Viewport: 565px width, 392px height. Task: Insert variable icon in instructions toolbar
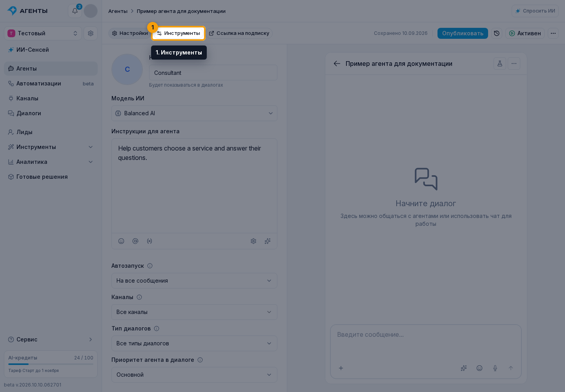(x=149, y=241)
